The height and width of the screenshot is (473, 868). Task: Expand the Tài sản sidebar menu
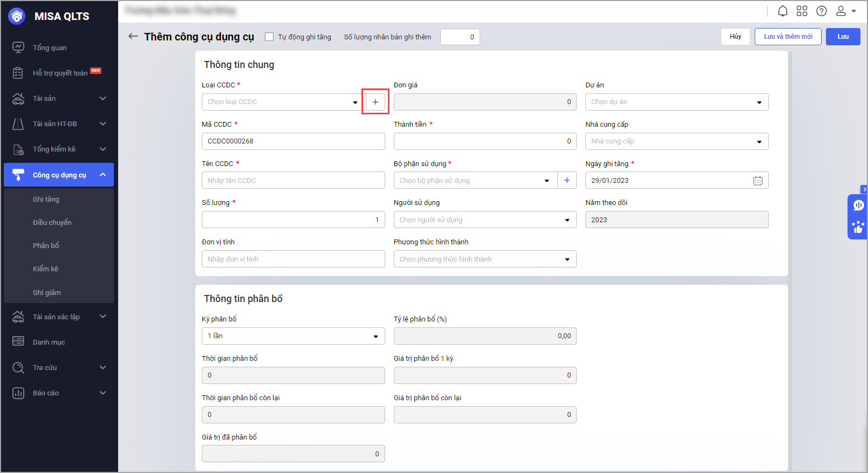[102, 98]
